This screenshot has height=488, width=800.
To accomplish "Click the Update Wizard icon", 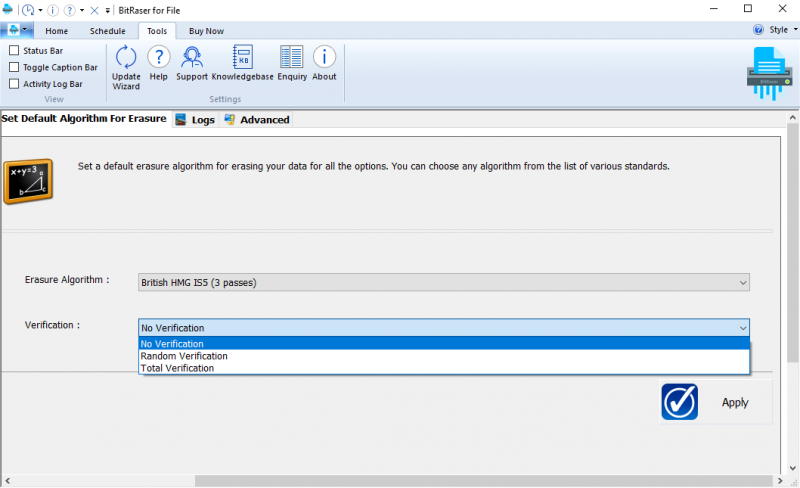I will click(x=126, y=57).
